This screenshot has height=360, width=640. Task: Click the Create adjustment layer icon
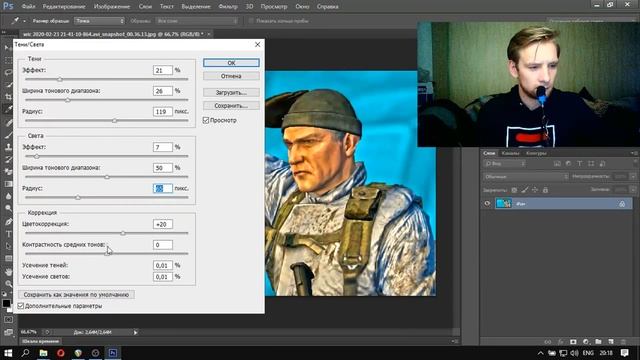coord(586,342)
